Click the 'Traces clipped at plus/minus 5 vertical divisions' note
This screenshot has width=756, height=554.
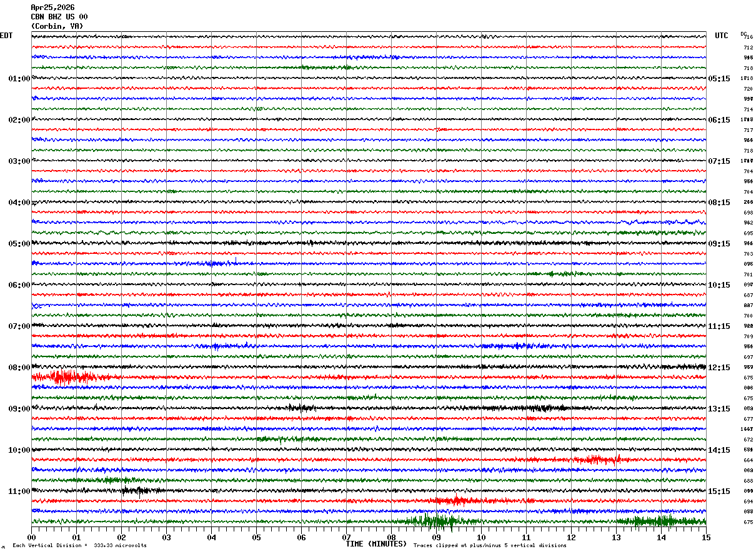490,545
